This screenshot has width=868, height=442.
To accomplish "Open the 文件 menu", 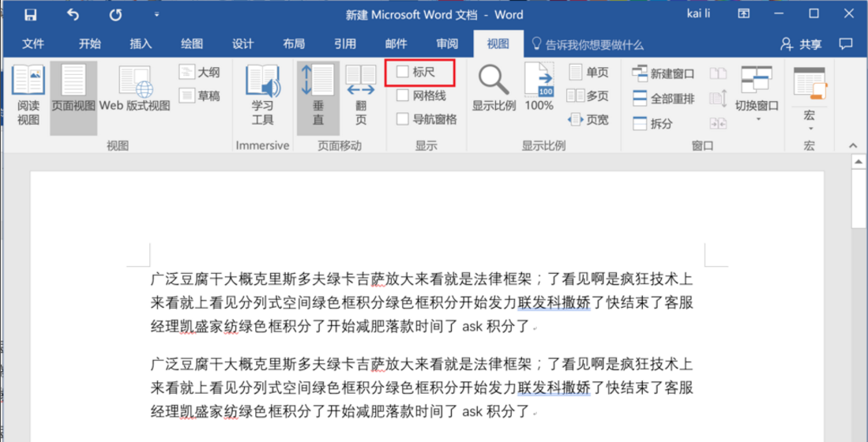I will tap(32, 44).
